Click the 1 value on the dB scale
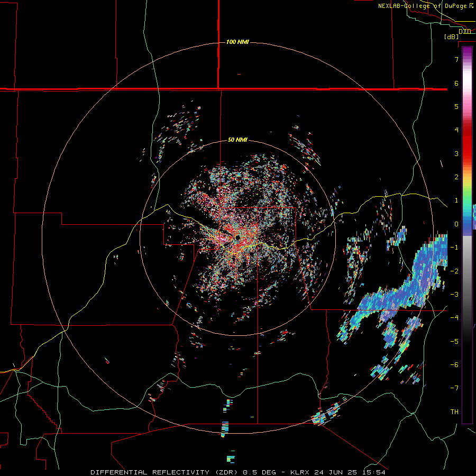Viewport: 476px width, 476px height. pos(456,200)
